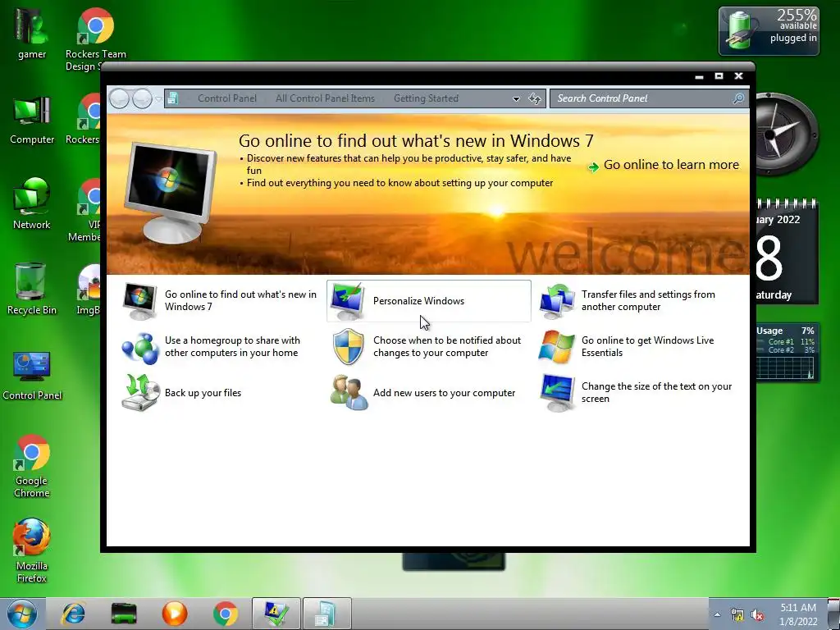Viewport: 840px width, 630px height.
Task: Open the Network desktop icon
Action: (32, 203)
